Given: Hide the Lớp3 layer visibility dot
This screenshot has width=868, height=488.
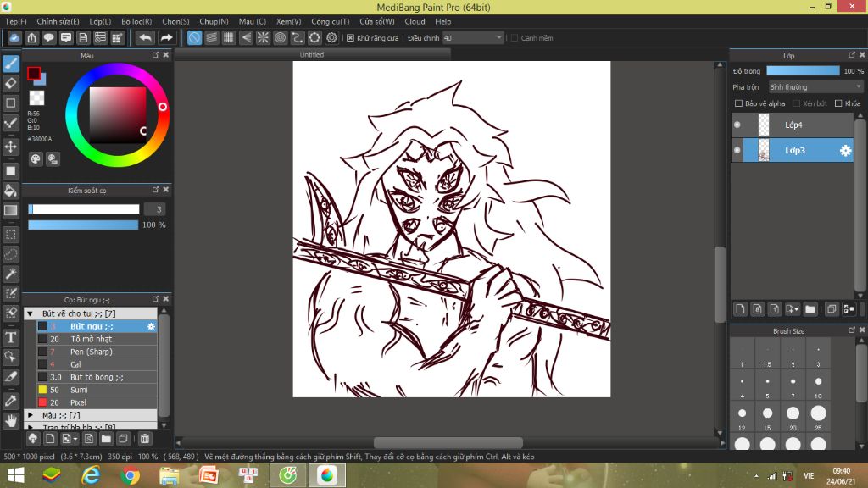Looking at the screenshot, I should 737,150.
